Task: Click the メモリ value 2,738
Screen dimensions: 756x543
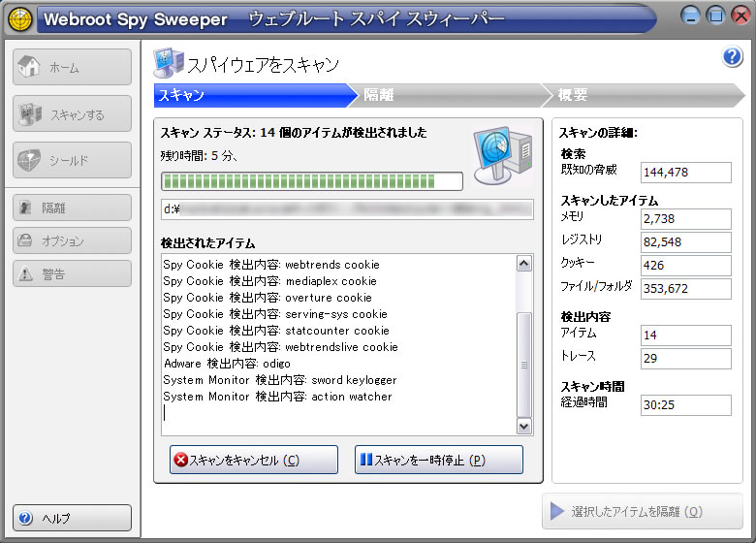Action: pos(685,219)
